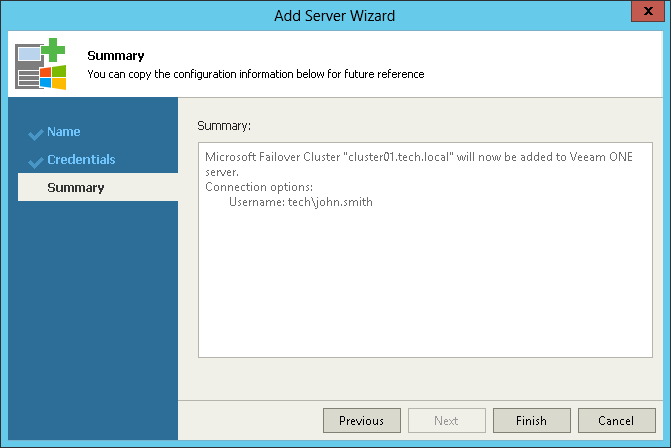Click the Windows logo on the header icon
This screenshot has height=448, width=671.
pos(53,77)
